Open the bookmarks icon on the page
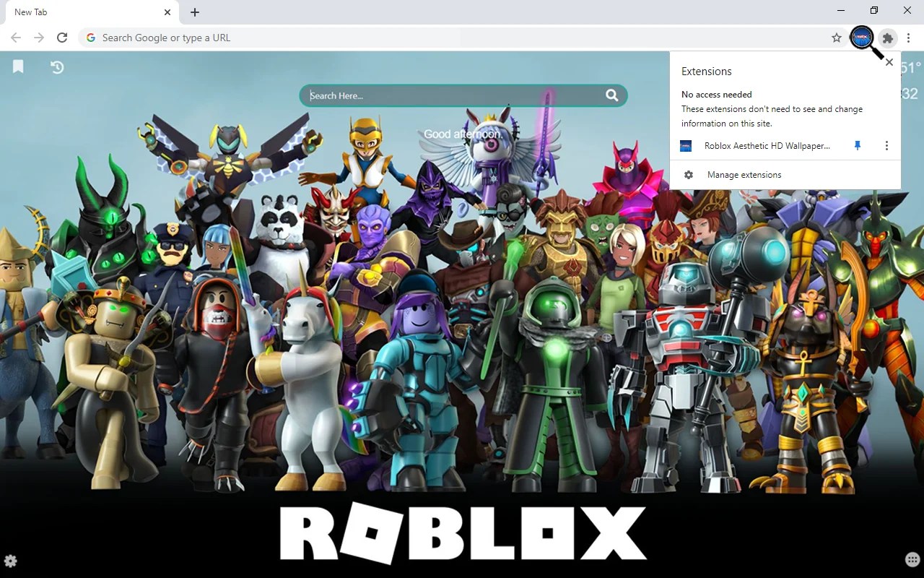The width and height of the screenshot is (924, 578). click(18, 66)
